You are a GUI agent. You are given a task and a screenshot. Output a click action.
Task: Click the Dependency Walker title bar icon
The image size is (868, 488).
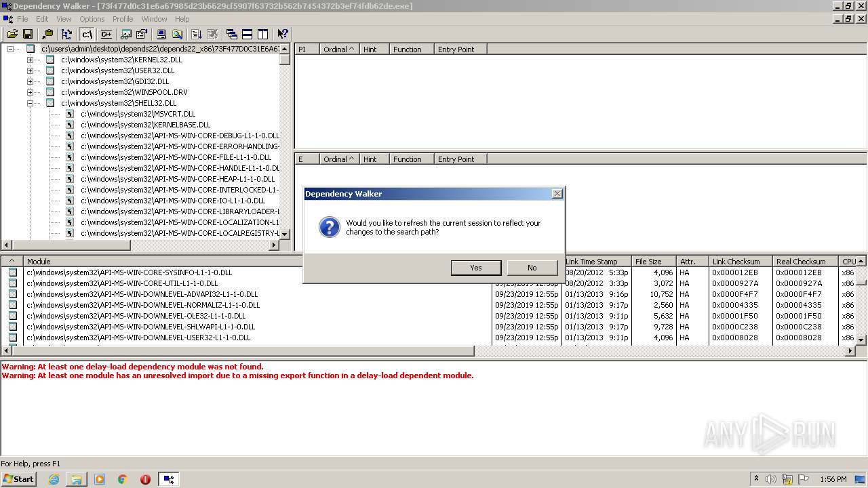7,6
